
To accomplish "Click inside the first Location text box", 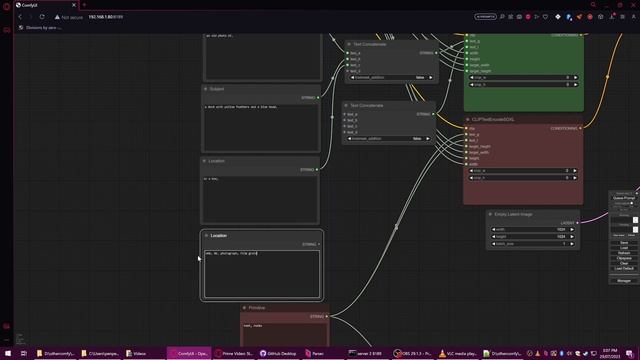I will click(260, 199).
